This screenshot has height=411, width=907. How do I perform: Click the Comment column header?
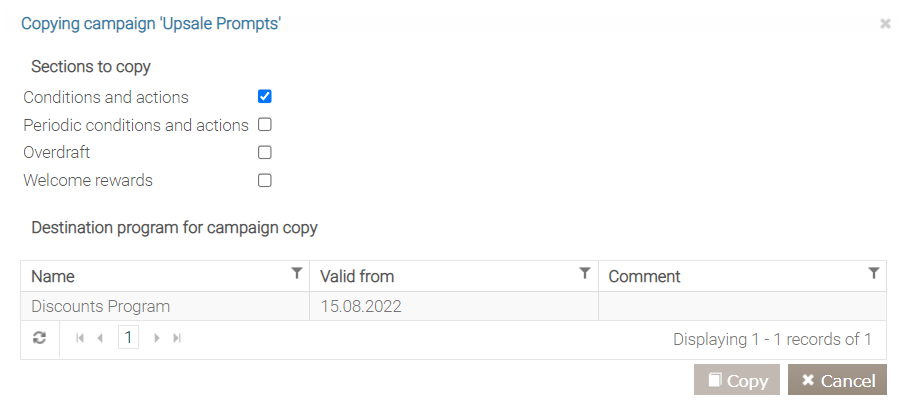click(644, 276)
